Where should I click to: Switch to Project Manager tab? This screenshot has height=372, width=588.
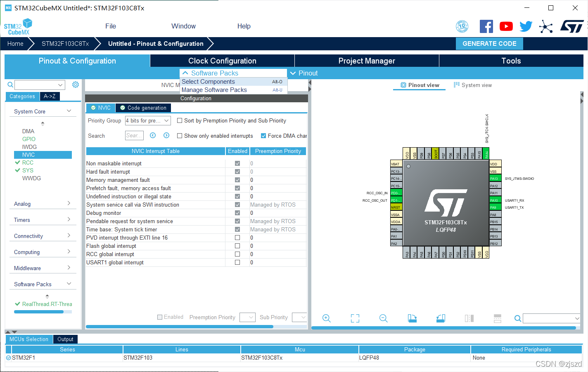coord(367,61)
